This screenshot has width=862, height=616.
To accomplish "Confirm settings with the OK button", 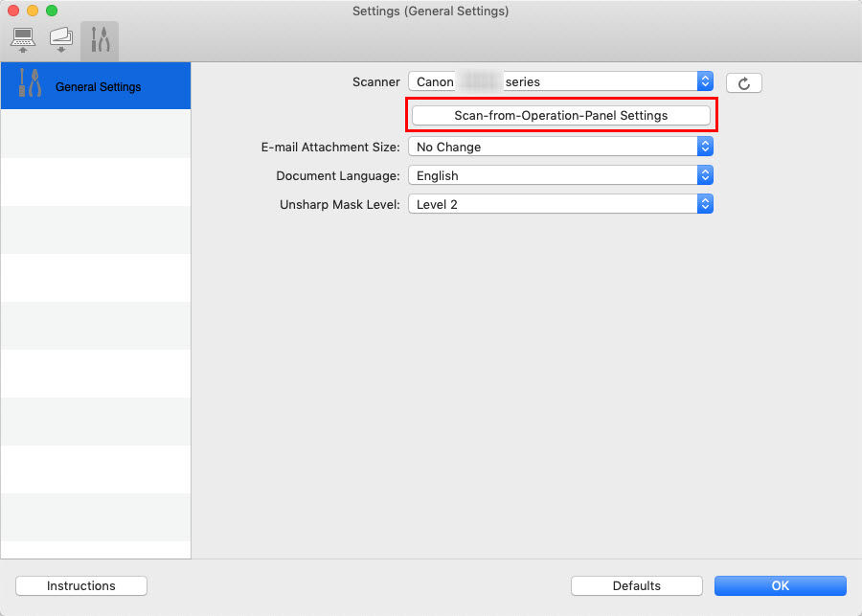I will (x=780, y=585).
